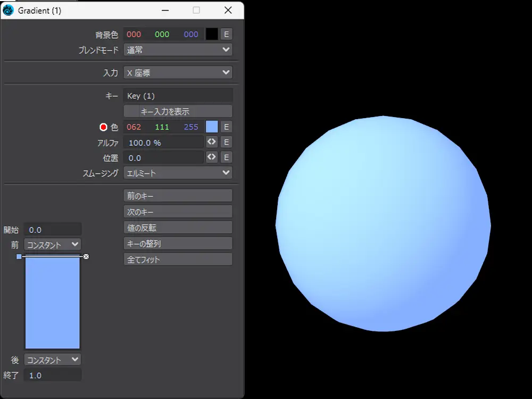Screen dimensions: 532x399
Task: Expand the 後 コンスタント dropdown
Action: click(x=53, y=360)
